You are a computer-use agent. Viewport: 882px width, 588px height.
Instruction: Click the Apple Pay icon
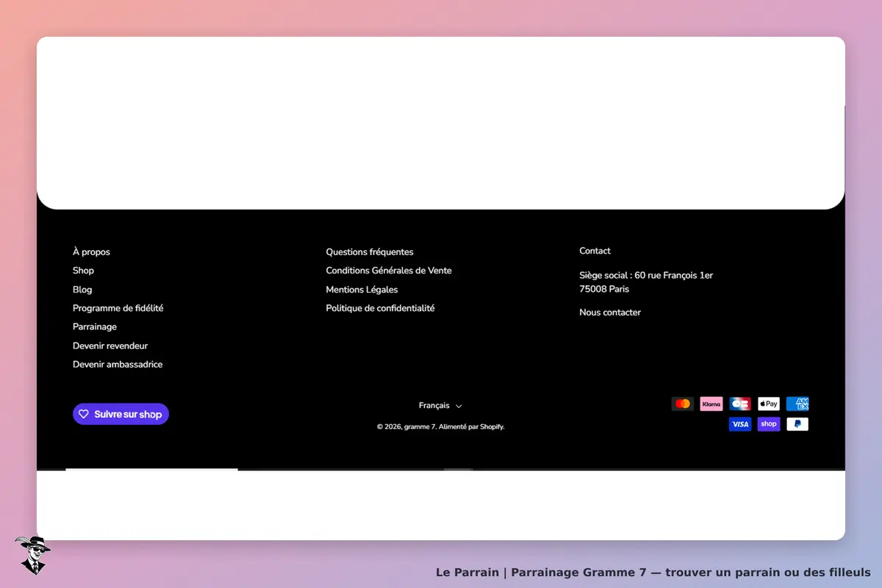click(x=769, y=404)
